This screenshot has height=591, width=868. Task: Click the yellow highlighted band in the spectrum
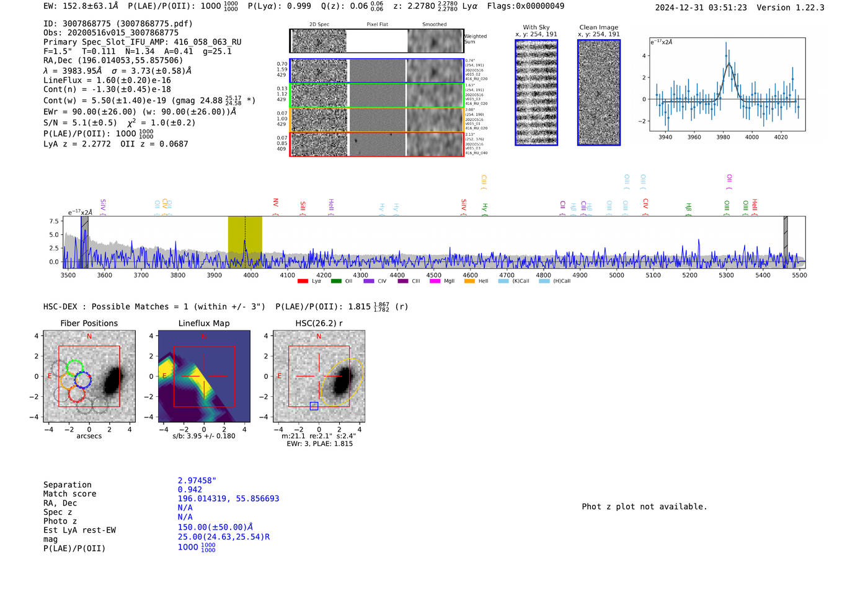[245, 242]
